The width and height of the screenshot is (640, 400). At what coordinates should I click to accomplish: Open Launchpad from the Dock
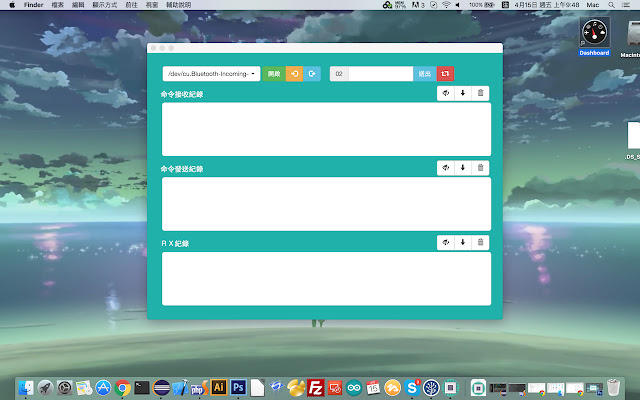click(45, 387)
